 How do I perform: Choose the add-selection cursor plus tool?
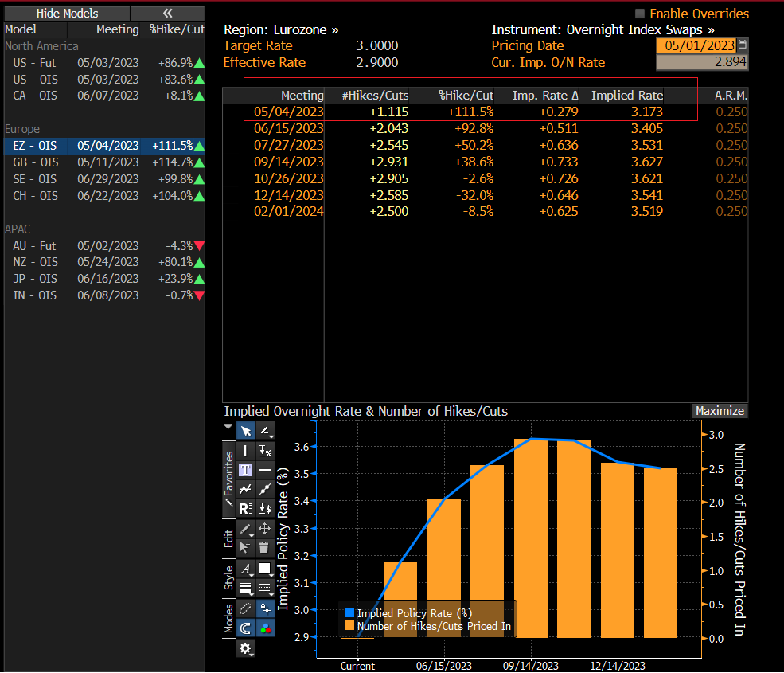pyautogui.click(x=245, y=547)
